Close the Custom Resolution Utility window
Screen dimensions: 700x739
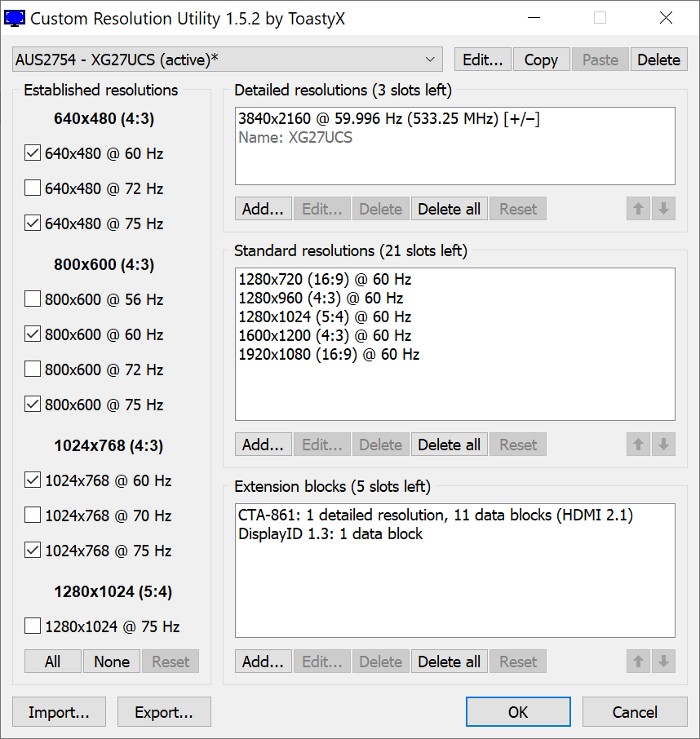666,18
